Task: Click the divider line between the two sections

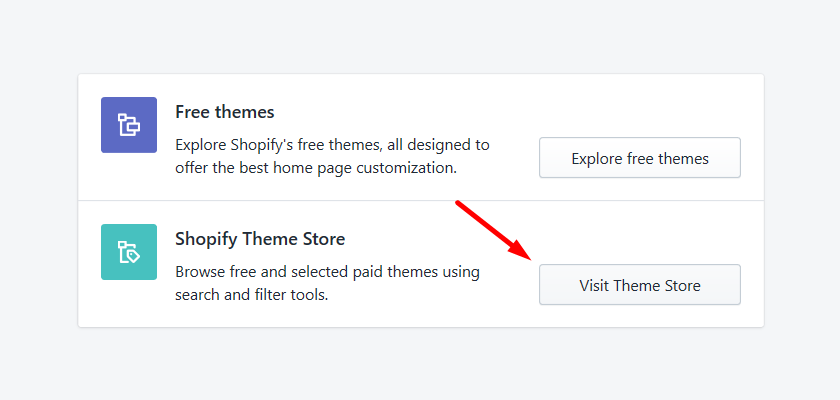Action: (421, 201)
